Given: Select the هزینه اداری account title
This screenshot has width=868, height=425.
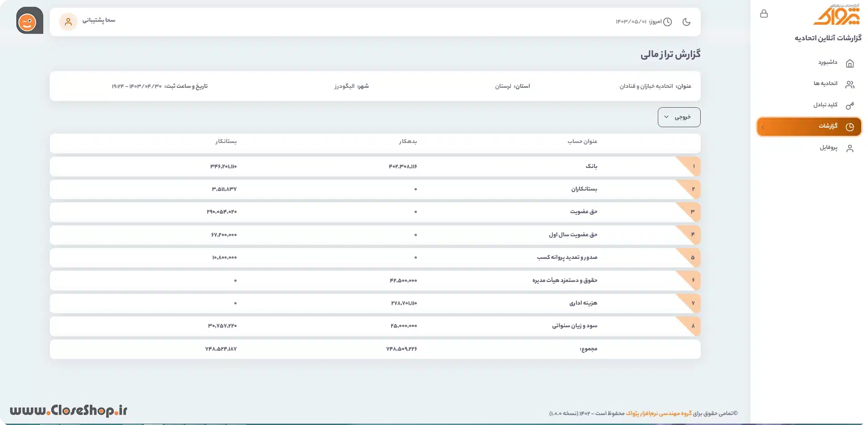Looking at the screenshot, I should point(583,303).
